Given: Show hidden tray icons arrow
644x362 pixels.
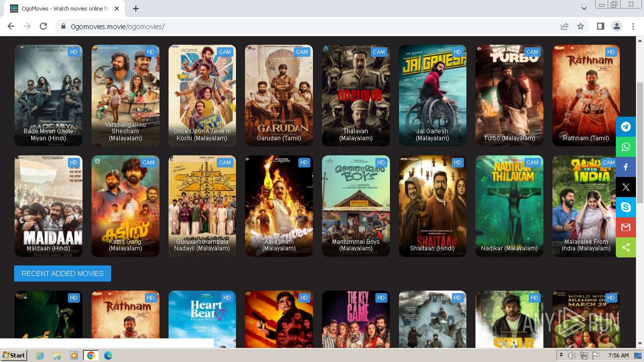Looking at the screenshot, I should pyautogui.click(x=561, y=355).
